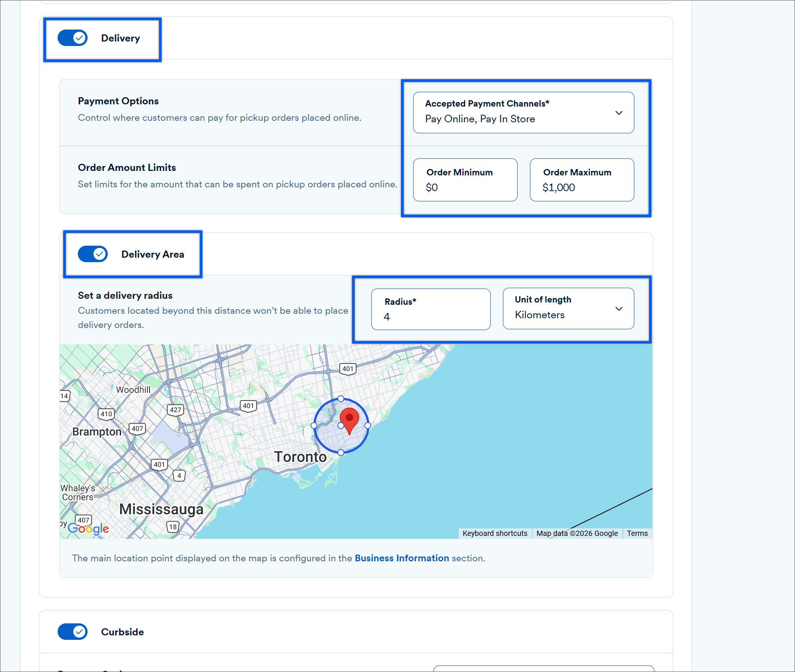This screenshot has width=795, height=672.
Task: Click the Order Maximum field
Action: point(582,180)
